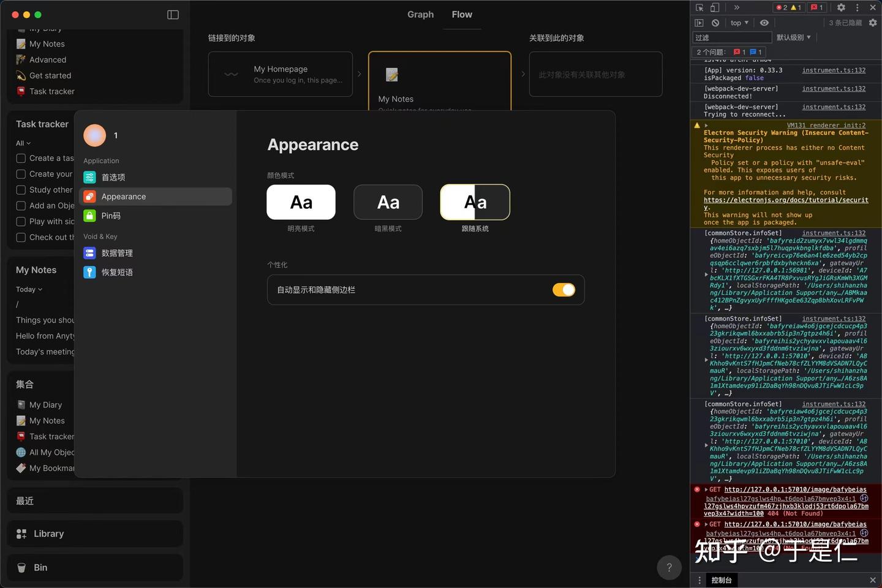Click the help question mark button

(x=669, y=567)
